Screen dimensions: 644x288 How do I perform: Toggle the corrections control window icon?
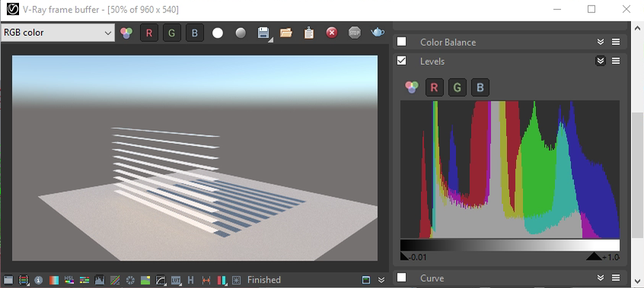click(x=8, y=280)
